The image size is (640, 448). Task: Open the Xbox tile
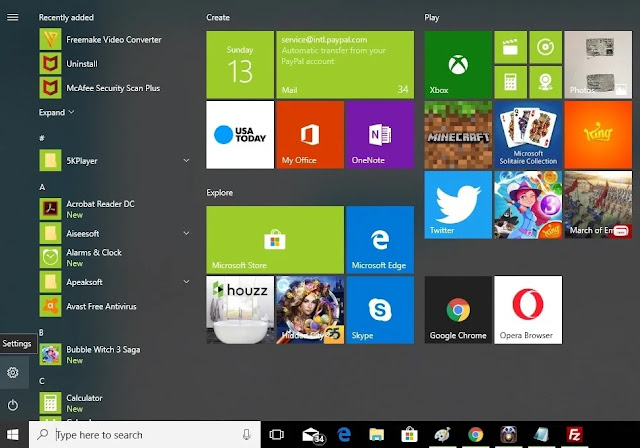[458, 64]
